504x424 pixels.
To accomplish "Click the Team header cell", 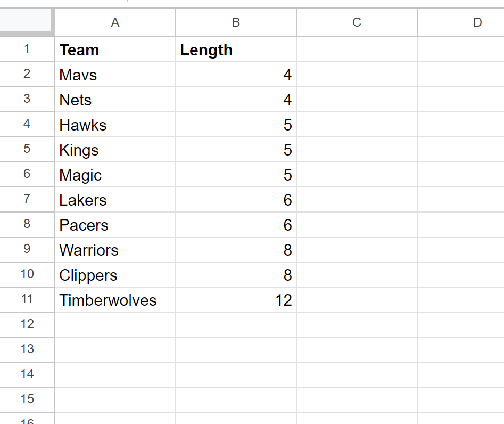I will 115,49.
